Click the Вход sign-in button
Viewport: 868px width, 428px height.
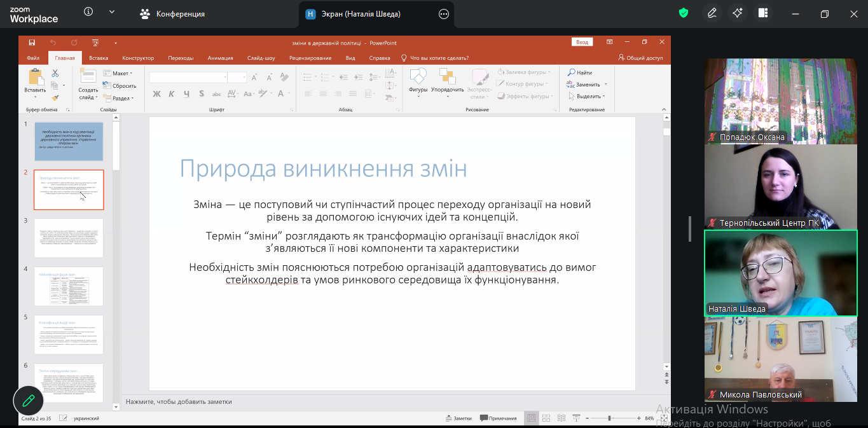[x=582, y=42]
